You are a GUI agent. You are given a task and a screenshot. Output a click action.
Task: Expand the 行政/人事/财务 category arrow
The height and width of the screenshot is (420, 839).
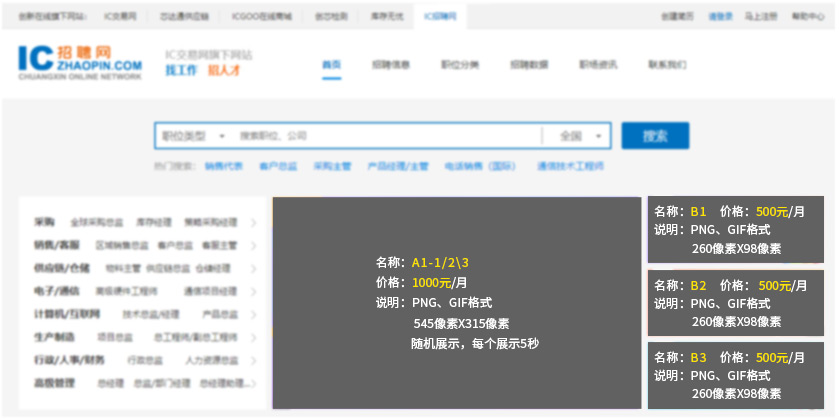tap(253, 361)
